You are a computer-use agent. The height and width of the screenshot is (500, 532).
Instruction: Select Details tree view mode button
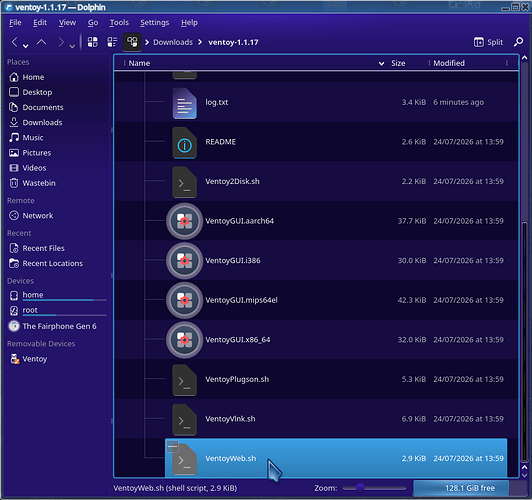(132, 42)
